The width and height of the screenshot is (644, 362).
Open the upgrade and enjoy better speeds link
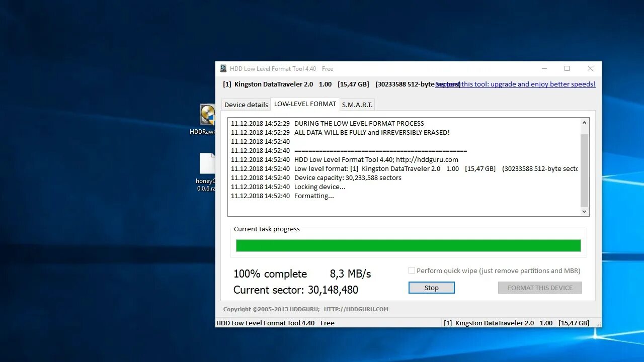click(515, 84)
